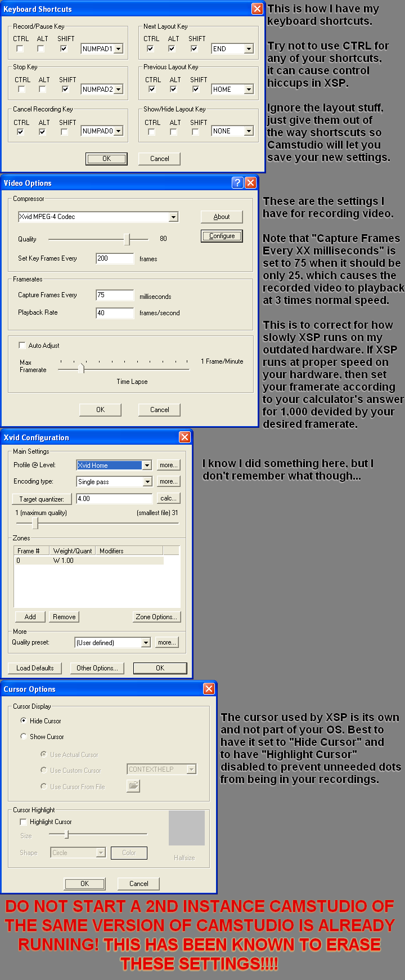Click OK in Xvid Configuration dialog
Image resolution: width=405 pixels, height=980 pixels.
160,668
